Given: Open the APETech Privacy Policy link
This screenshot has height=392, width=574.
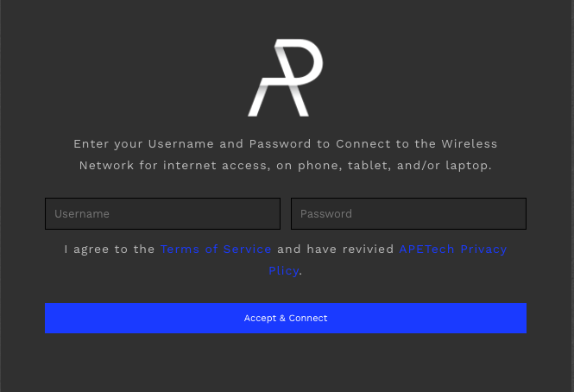Looking at the screenshot, I should point(452,249).
